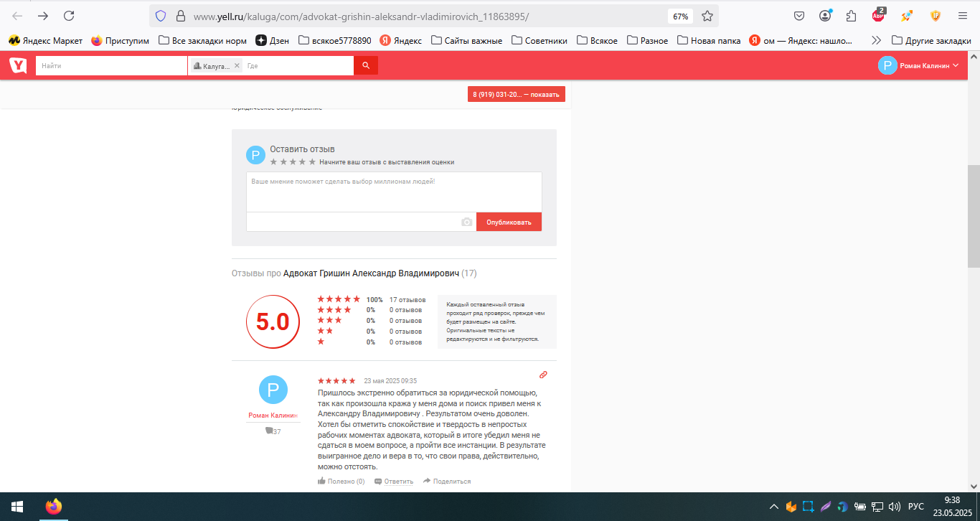Image resolution: width=980 pixels, height=521 pixels.
Task: Open всякое5778890 bookmark folder
Action: [334, 41]
